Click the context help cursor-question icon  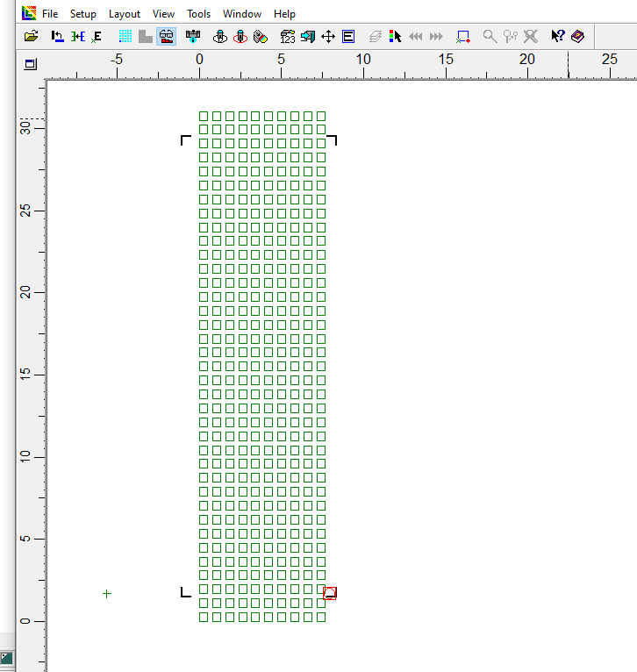point(558,36)
